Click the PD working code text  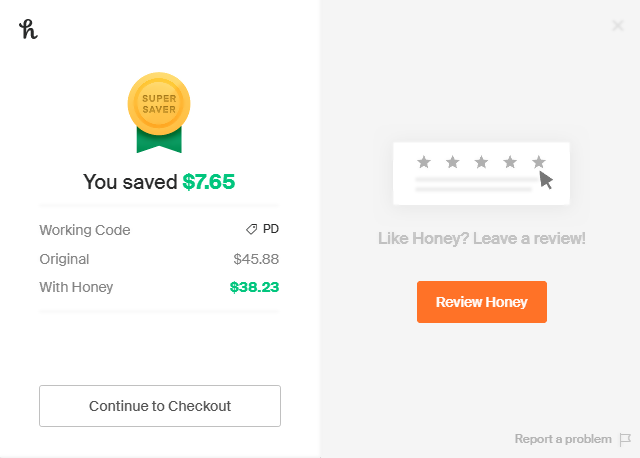tap(271, 229)
